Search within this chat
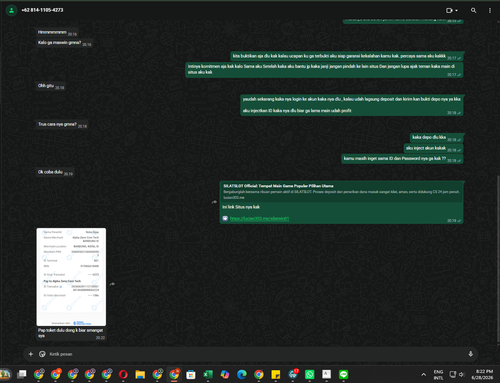Screen dimensions: 500x383 473,11
